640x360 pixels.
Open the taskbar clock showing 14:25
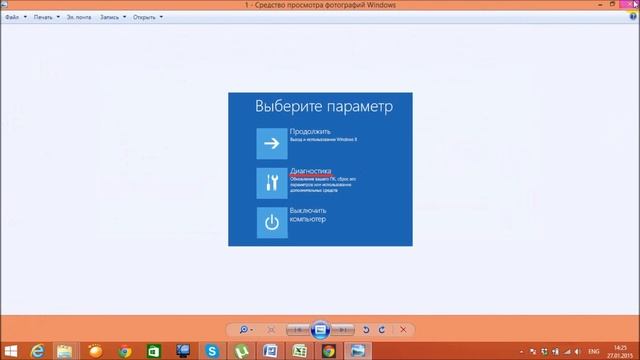[620, 351]
